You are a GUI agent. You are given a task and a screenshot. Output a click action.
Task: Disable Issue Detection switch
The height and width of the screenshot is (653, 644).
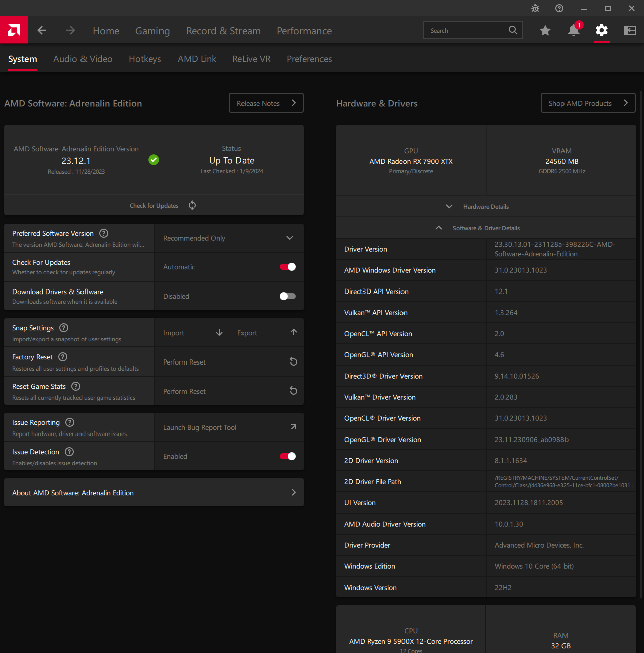[288, 456]
